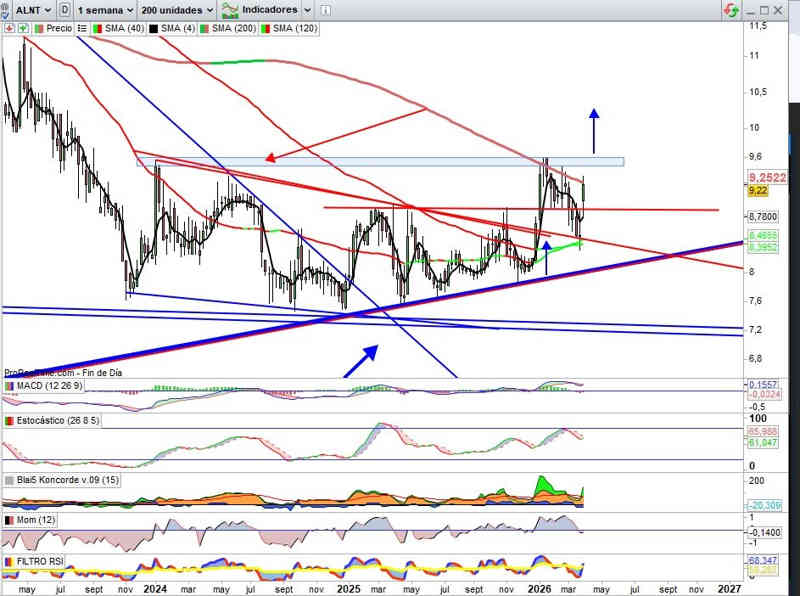Expand the '1 semana' timeframe dropdown

[105, 10]
